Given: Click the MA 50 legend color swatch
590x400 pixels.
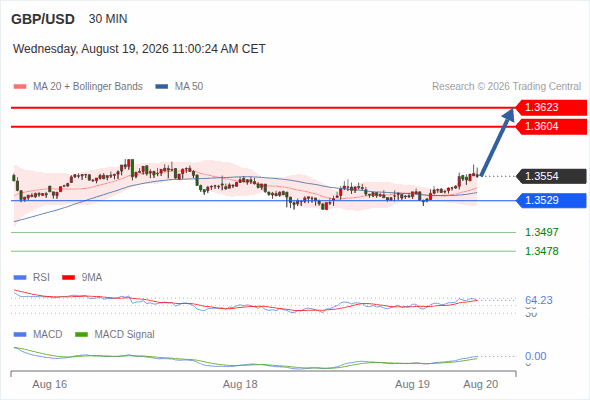Looking at the screenshot, I should [162, 87].
